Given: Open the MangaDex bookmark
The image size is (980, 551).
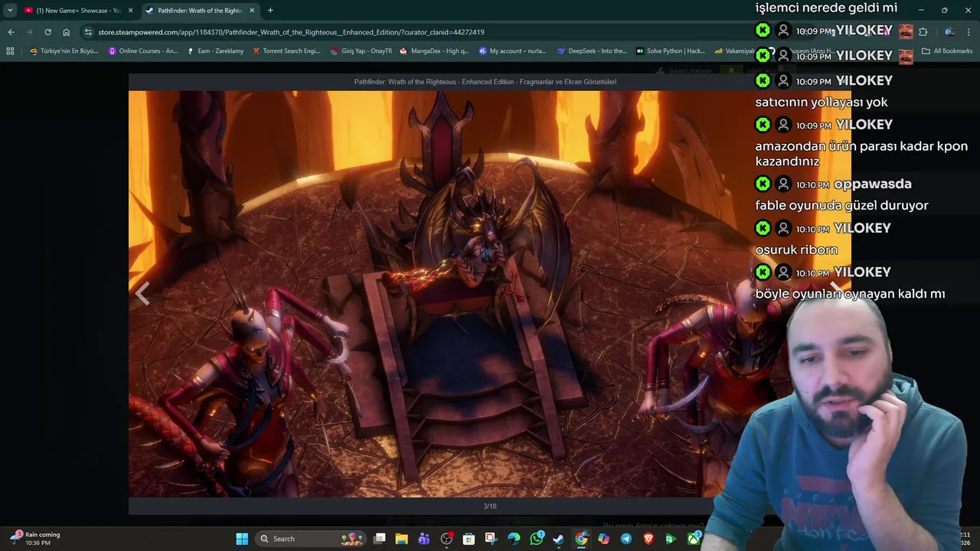Looking at the screenshot, I should click(x=434, y=51).
